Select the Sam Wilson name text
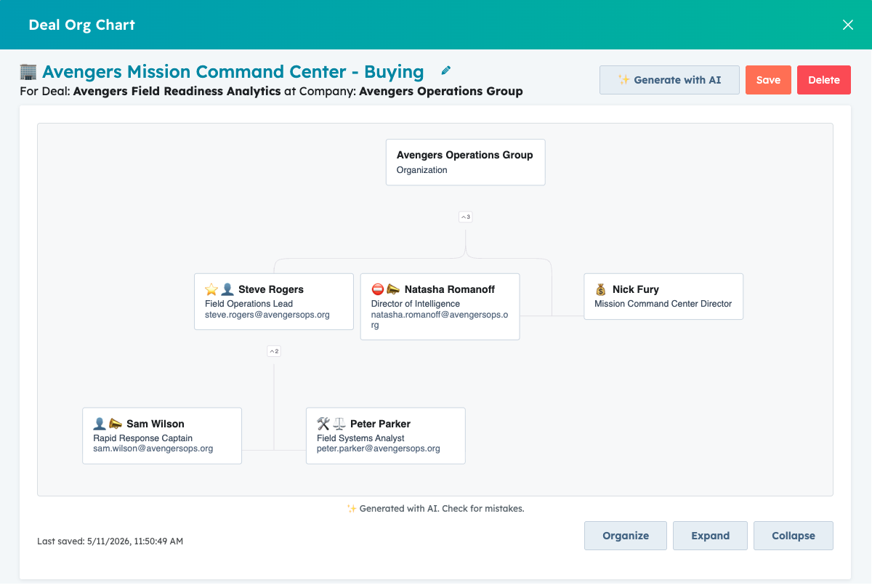Viewport: 872px width, 588px height. pos(156,424)
